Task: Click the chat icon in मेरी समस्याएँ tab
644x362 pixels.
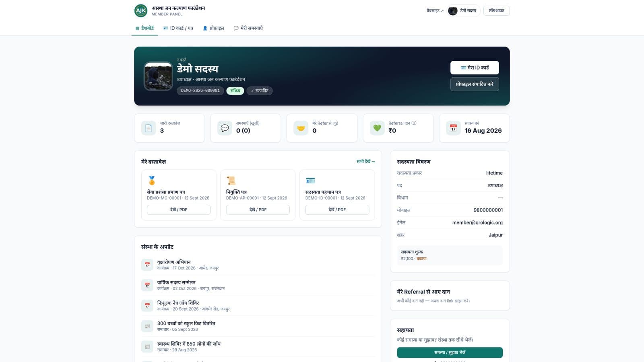Action: [x=236, y=28]
